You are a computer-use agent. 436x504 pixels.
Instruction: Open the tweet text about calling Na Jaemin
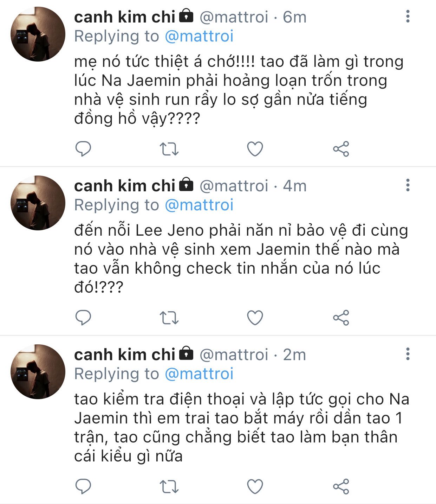(242, 428)
